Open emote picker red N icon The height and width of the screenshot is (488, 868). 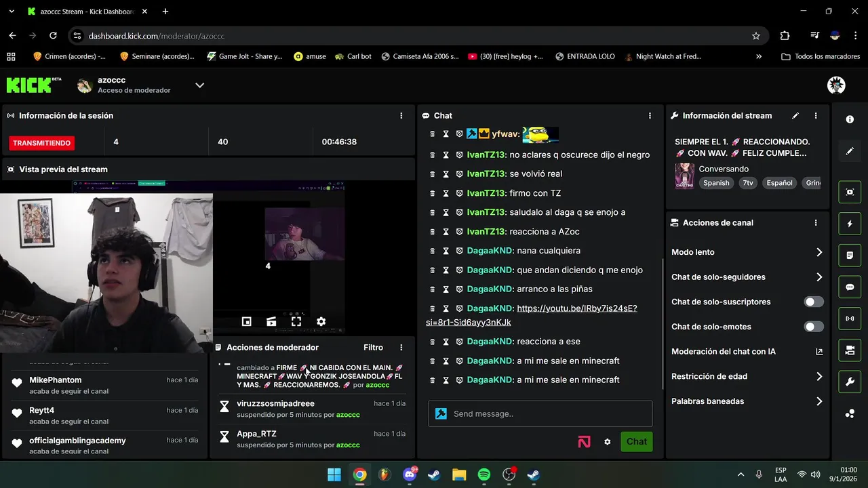click(x=584, y=442)
